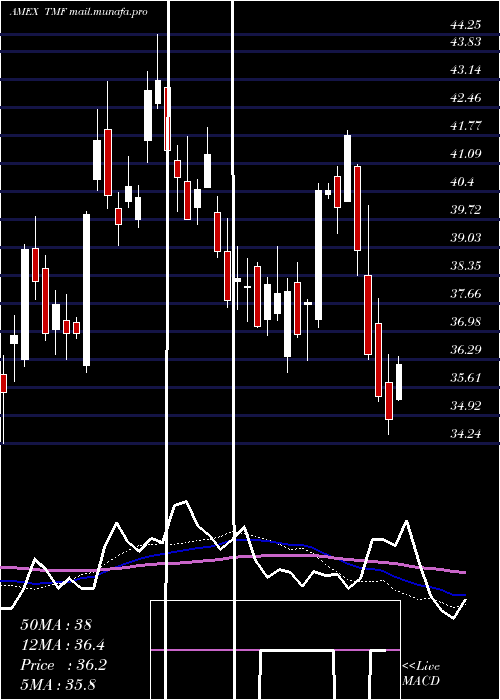Click the '<<Live MACD' label
Screen dimensions: 500x700
tap(421, 673)
